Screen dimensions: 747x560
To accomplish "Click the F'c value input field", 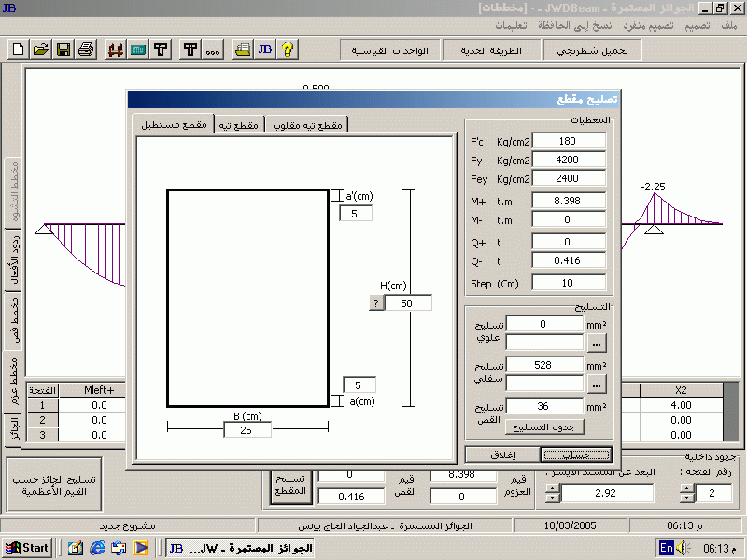I will (568, 142).
